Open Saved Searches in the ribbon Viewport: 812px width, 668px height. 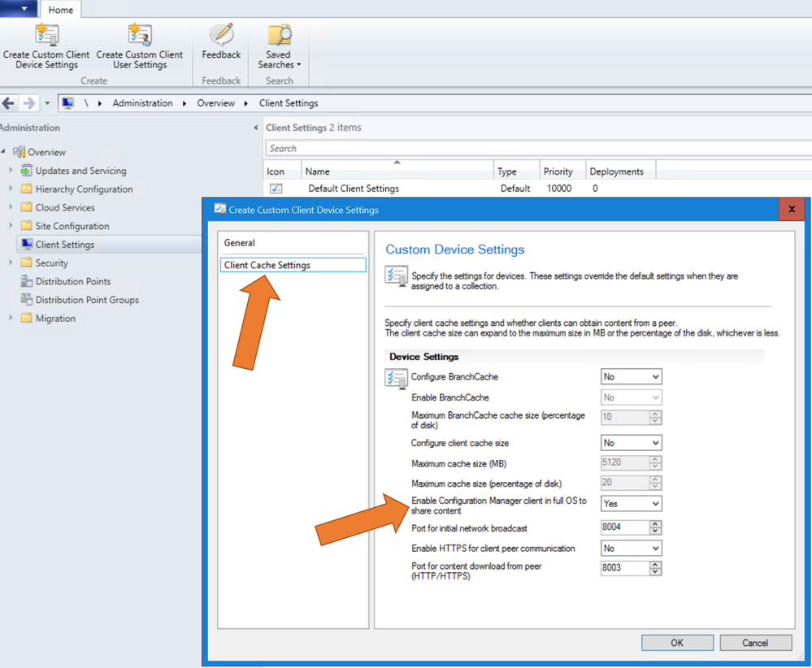click(279, 46)
